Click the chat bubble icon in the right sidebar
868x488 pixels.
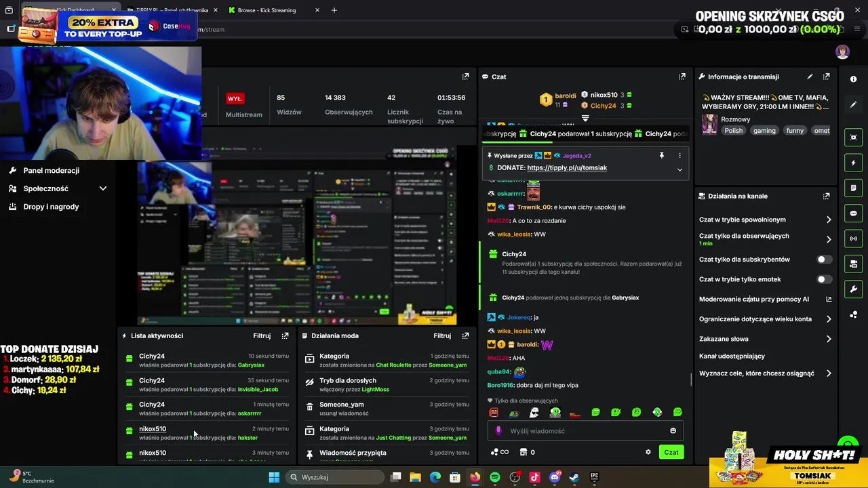tap(853, 213)
